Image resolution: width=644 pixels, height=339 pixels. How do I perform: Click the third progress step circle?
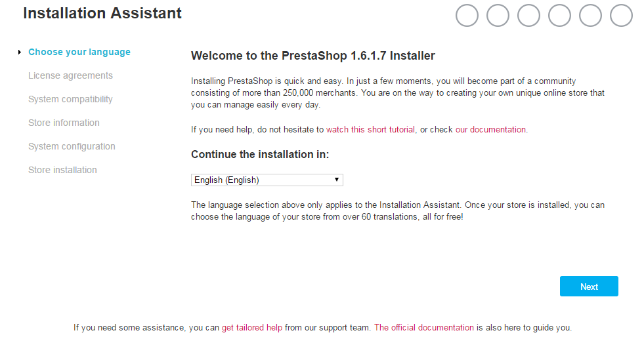(x=528, y=16)
